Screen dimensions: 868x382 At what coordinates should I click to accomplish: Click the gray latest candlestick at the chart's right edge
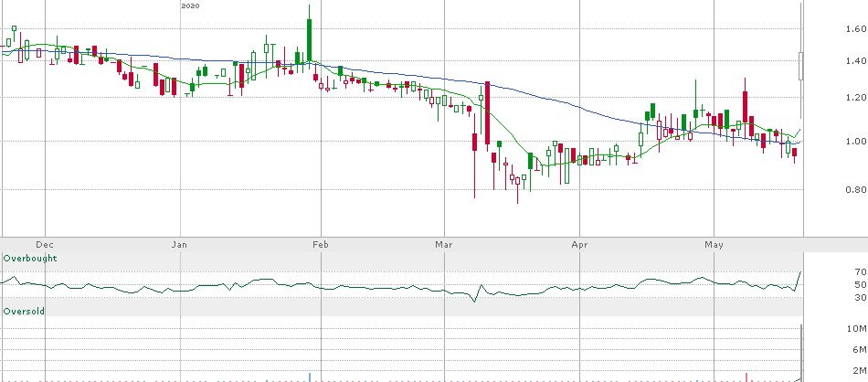tap(800, 65)
